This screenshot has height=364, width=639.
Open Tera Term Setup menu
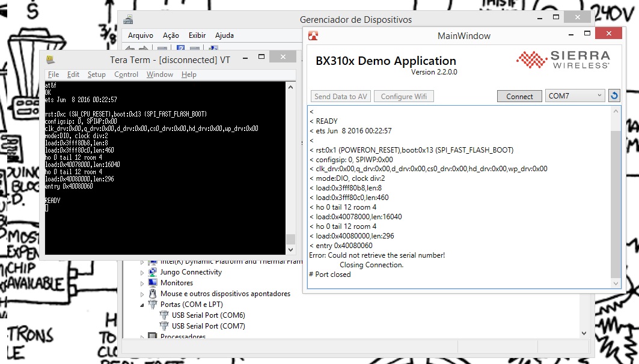click(97, 74)
